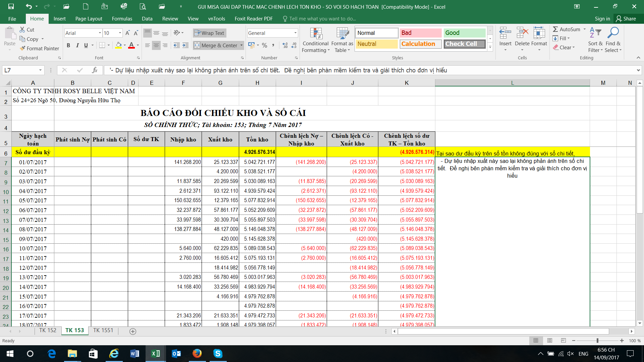
Task: Click the Insert cells icon
Action: click(505, 33)
